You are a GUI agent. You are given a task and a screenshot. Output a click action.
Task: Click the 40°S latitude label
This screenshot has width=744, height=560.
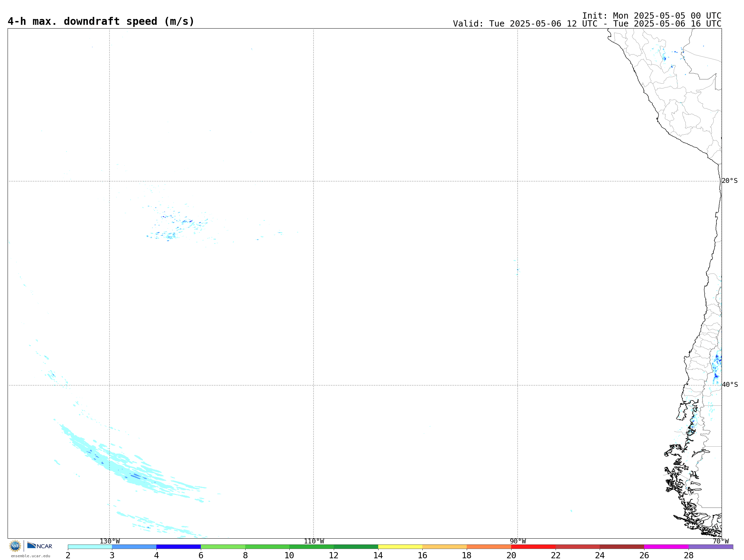730,385
